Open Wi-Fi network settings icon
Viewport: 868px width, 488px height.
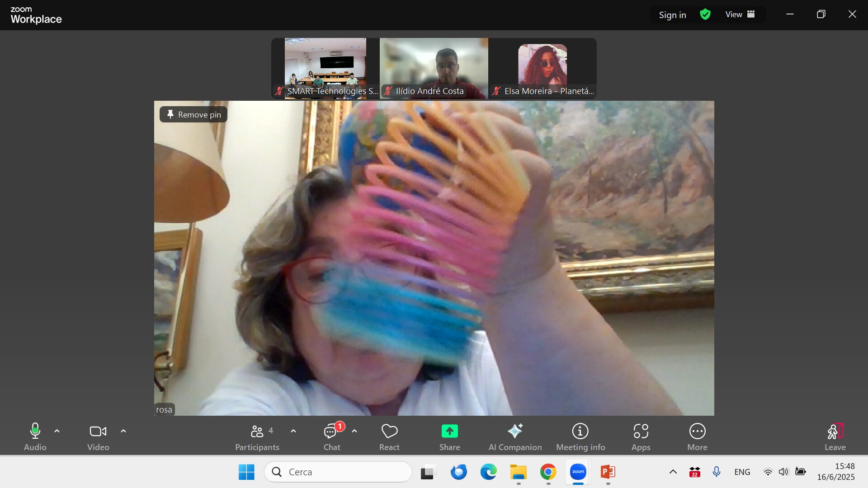(768, 472)
